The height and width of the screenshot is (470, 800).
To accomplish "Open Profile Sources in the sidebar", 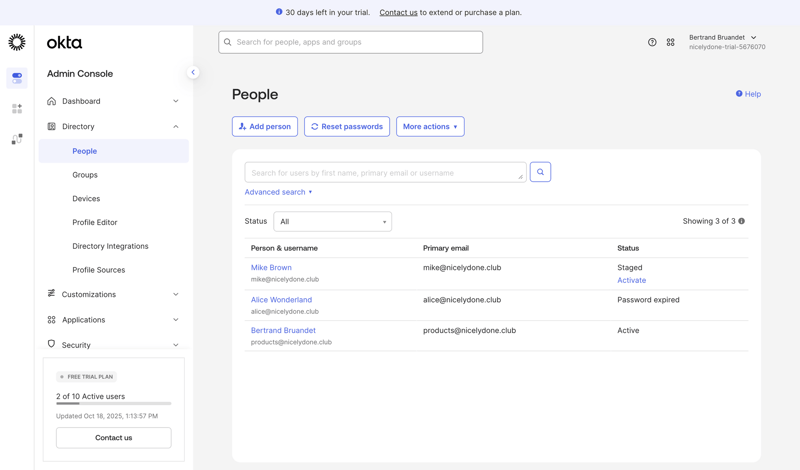I will (98, 270).
